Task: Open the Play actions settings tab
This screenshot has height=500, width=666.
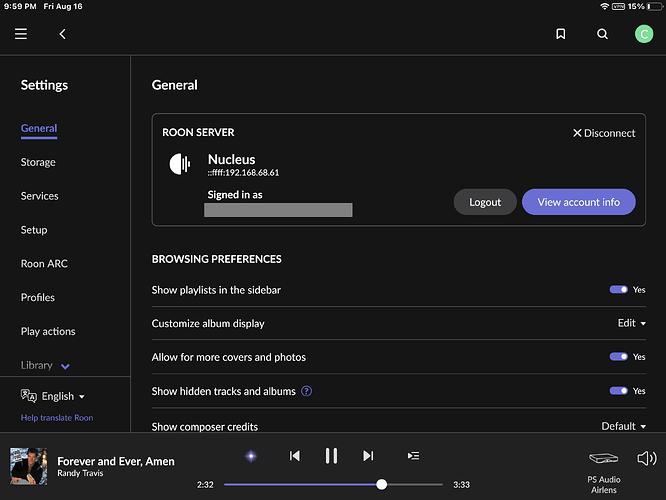Action: (48, 331)
